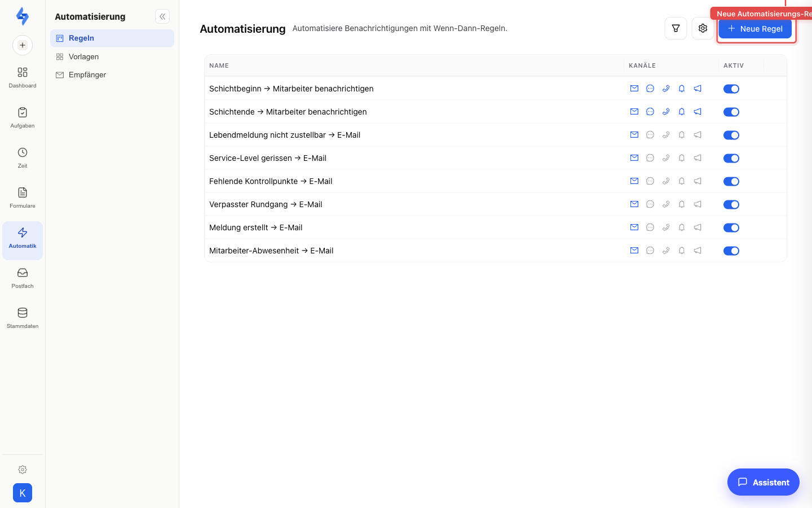This screenshot has height=508, width=812.
Task: Open Zeit clock section
Action: (x=23, y=157)
